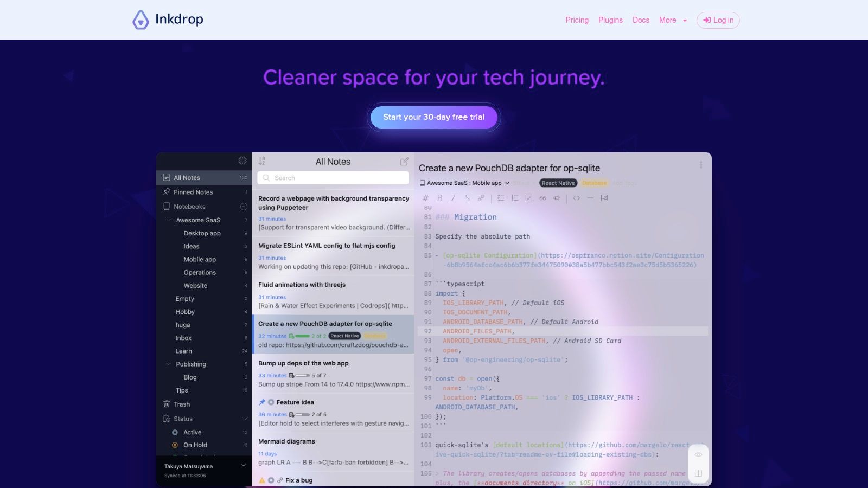Click the side-by-side layout icon
The width and height of the screenshot is (868, 488).
pos(699,473)
